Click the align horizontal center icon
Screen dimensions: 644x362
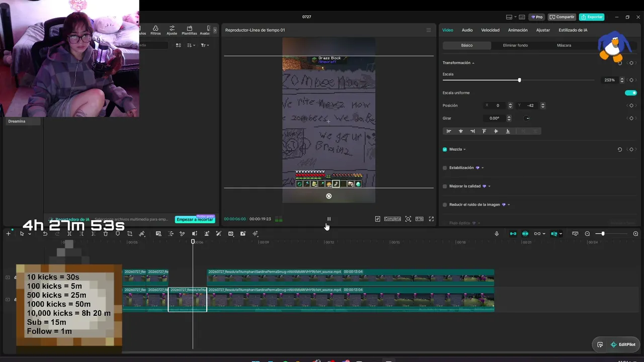(x=460, y=131)
